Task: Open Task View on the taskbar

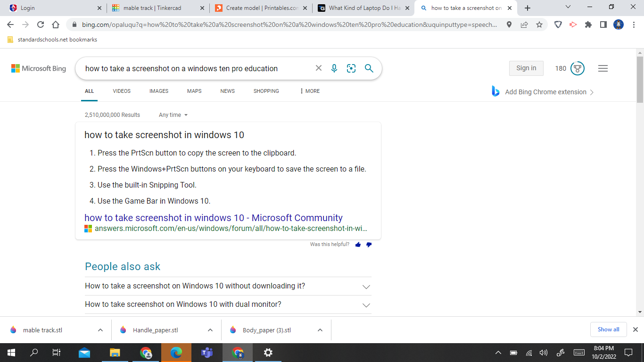Action: (x=56, y=353)
